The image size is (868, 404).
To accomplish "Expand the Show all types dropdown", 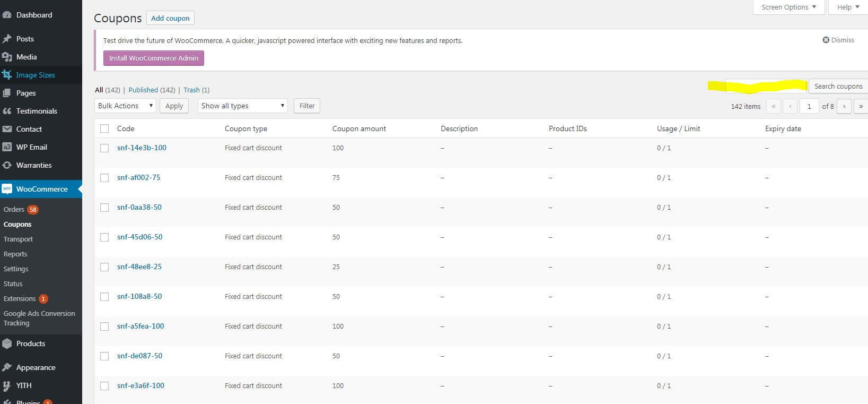I will coord(242,106).
